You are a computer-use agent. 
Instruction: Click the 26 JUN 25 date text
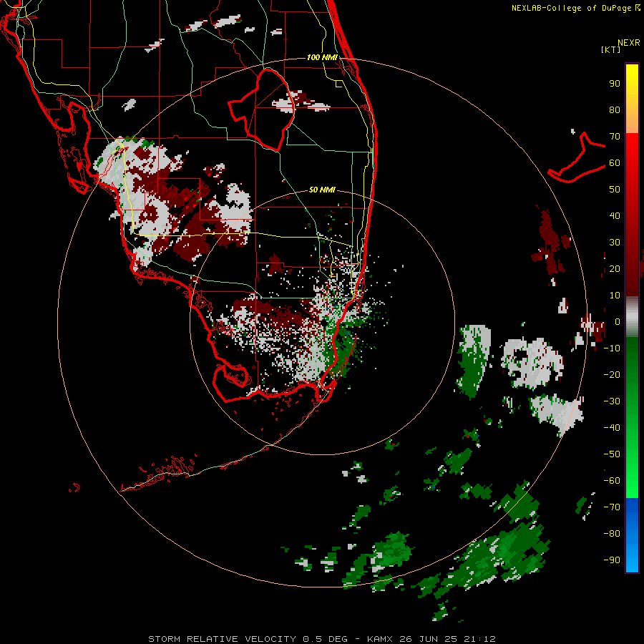coord(428,639)
